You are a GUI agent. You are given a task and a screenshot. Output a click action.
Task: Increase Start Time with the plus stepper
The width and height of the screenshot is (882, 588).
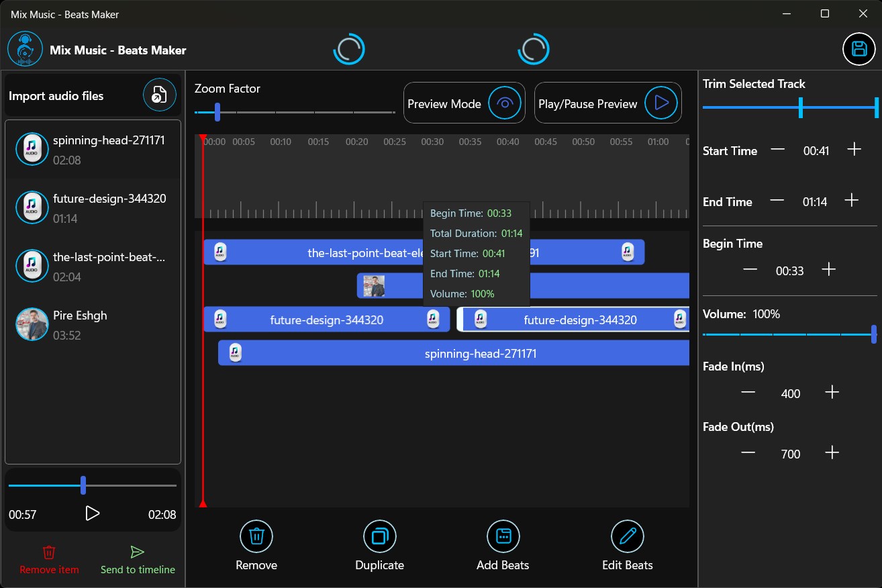tap(853, 150)
